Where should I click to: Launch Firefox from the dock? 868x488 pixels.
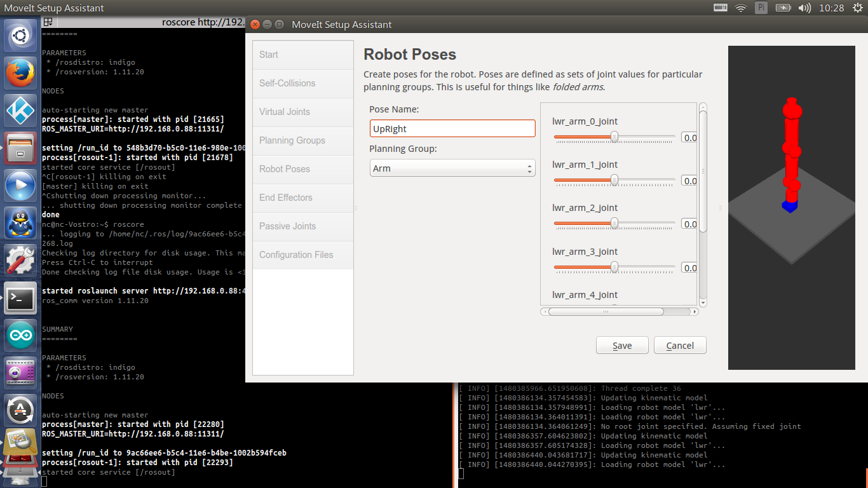21,74
